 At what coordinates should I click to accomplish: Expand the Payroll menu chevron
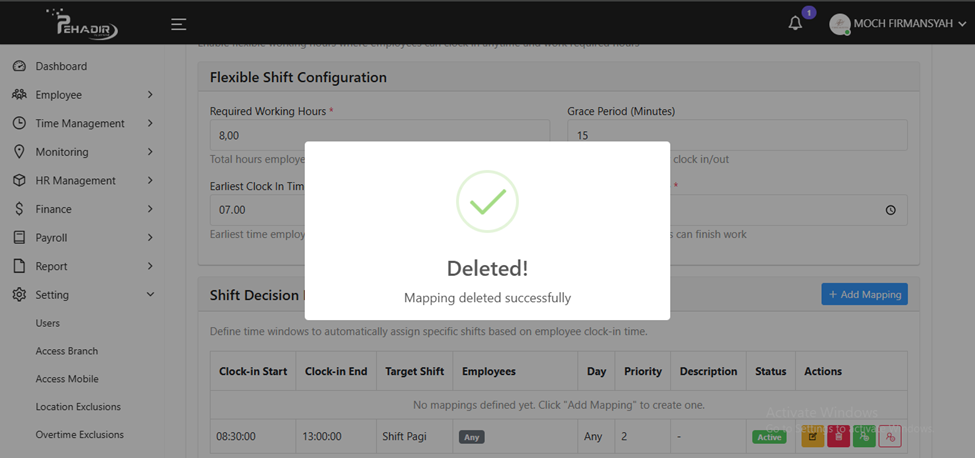[x=150, y=237]
